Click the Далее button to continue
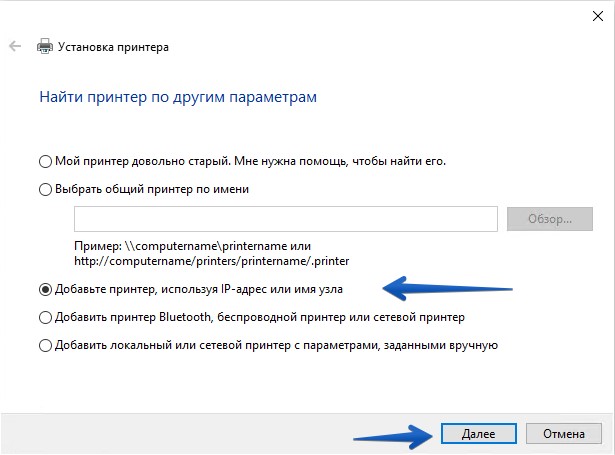This screenshot has width=615, height=455. 477,434
